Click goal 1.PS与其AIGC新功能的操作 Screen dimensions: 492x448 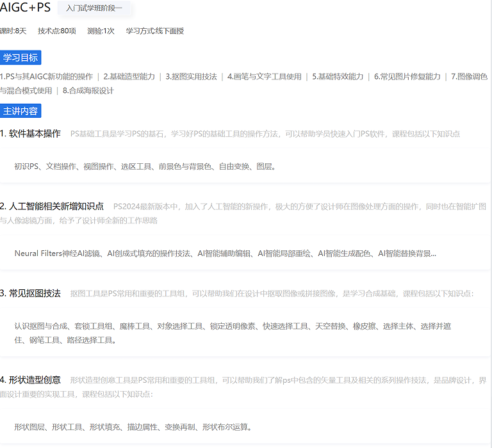[46, 77]
